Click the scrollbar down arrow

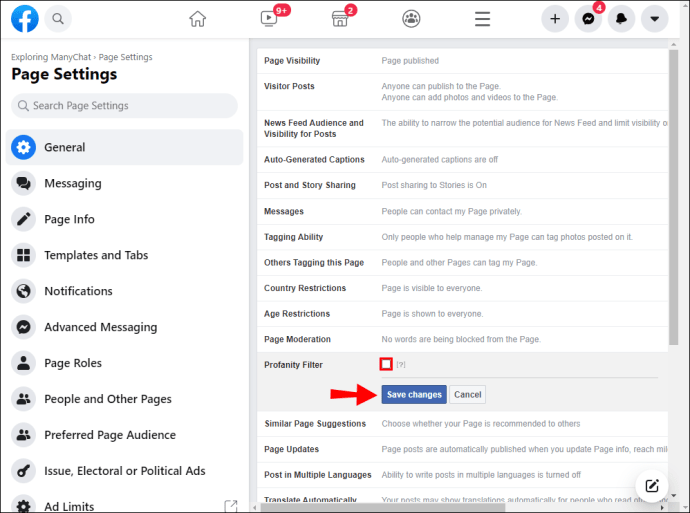click(673, 496)
